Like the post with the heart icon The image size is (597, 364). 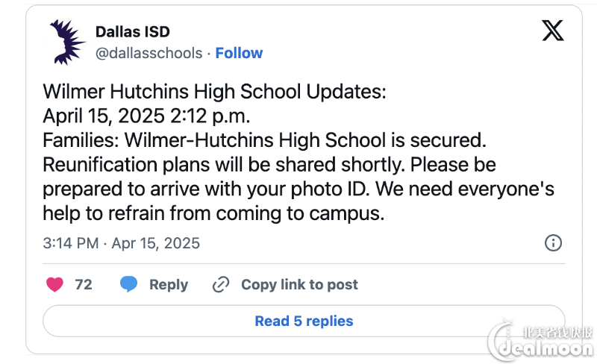(54, 284)
